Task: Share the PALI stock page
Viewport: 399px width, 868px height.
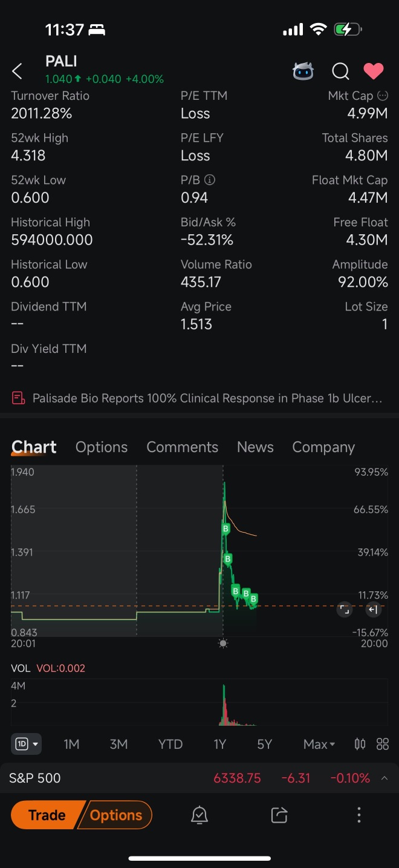Action: [x=279, y=815]
